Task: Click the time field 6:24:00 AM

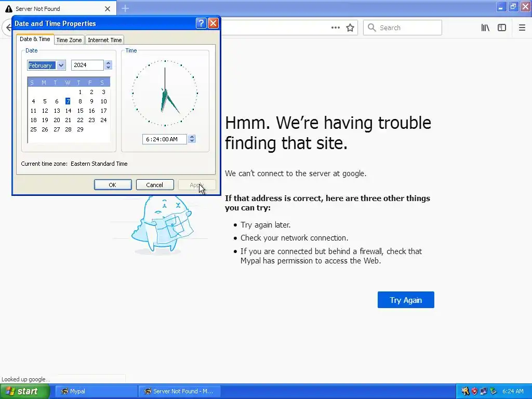Action: tap(164, 139)
